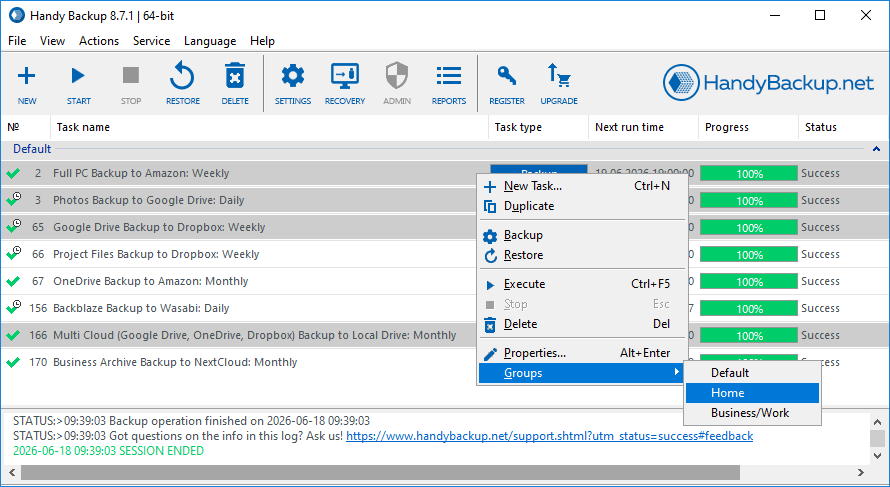890x487 pixels.
Task: Open the Language menu
Action: [210, 41]
